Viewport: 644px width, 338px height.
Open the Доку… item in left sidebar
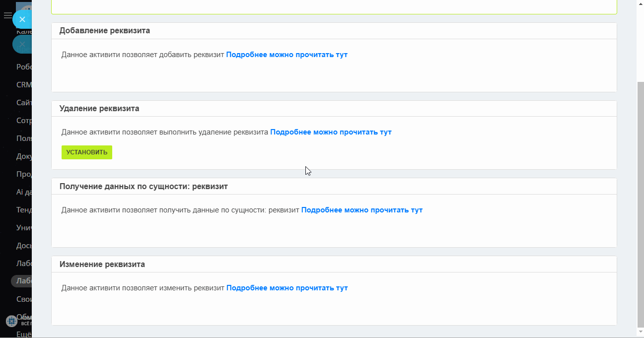pos(24,156)
